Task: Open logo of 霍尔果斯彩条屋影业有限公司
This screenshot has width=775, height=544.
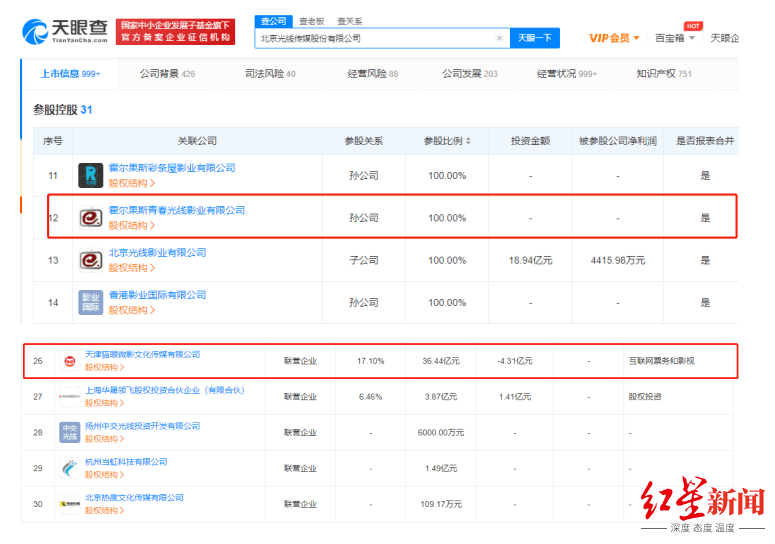Action: tap(91, 175)
